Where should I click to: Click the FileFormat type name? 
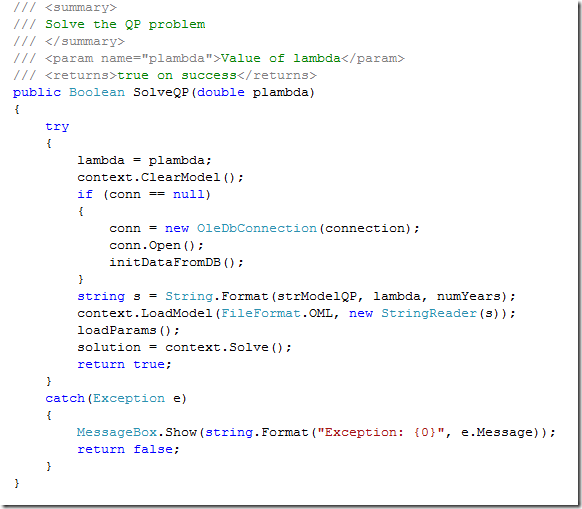tap(261, 313)
